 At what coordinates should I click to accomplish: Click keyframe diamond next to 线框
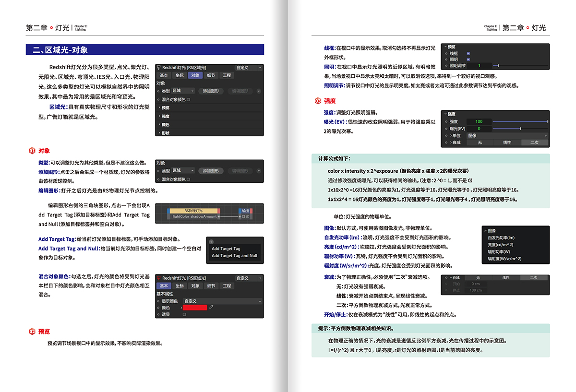[x=446, y=53]
